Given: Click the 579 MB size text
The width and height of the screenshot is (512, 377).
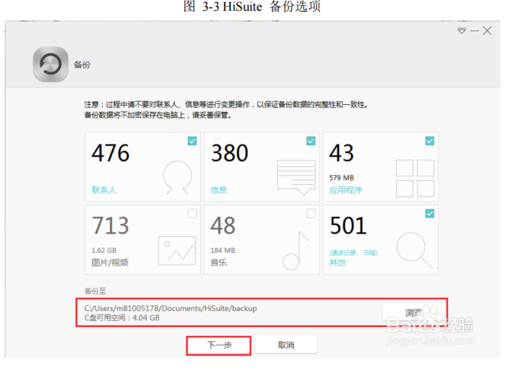Looking at the screenshot, I should pos(342,178).
